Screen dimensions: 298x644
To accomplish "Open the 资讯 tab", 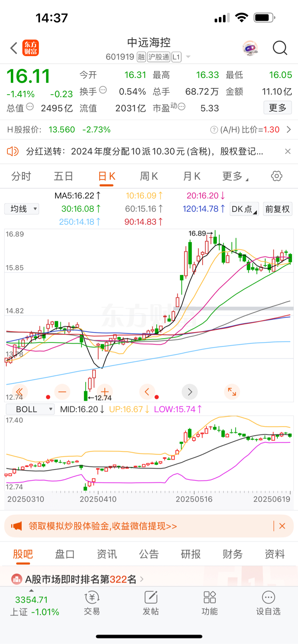I will [107, 554].
